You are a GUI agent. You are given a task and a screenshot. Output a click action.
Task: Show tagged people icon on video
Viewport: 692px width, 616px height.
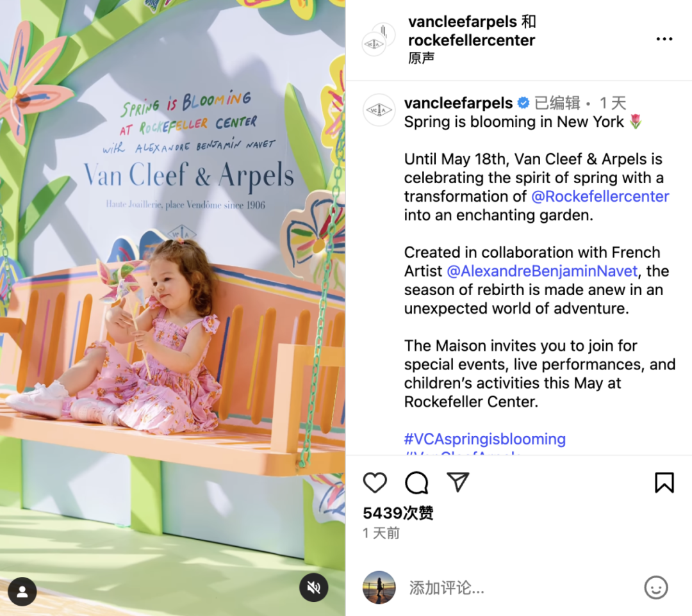(x=22, y=591)
